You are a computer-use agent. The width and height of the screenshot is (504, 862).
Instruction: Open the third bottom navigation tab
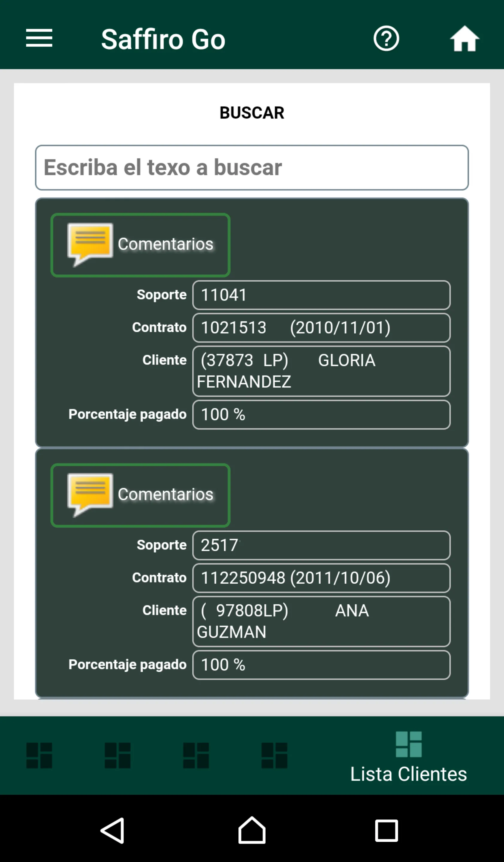click(x=196, y=756)
